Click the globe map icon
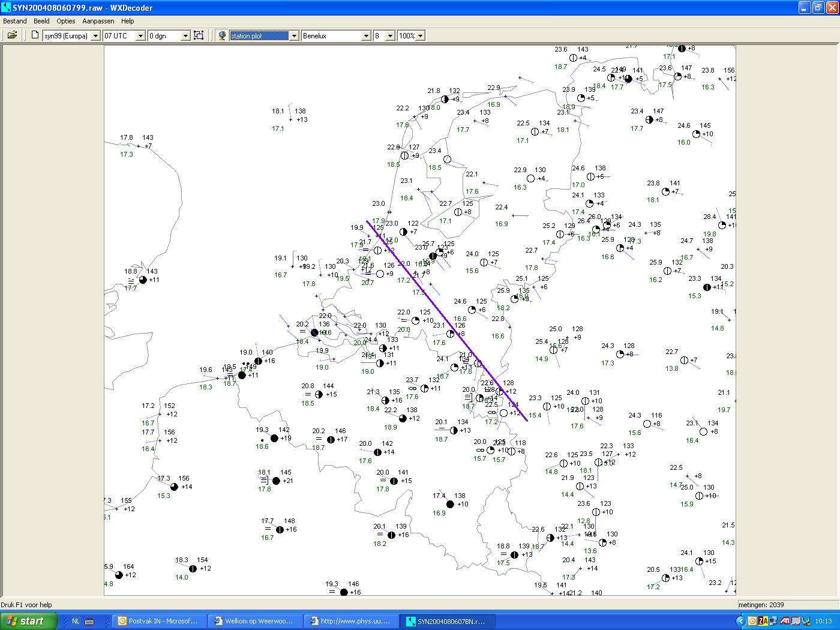 pyautogui.click(x=222, y=35)
